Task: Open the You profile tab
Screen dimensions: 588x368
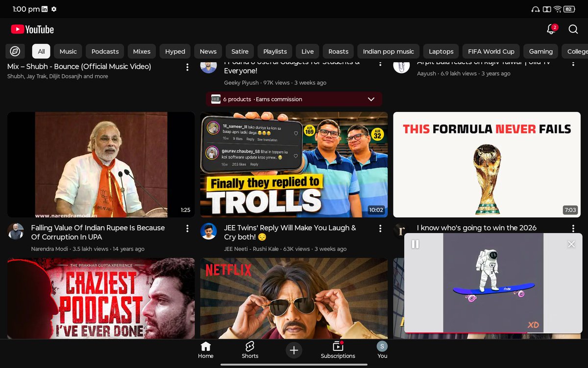Action: pos(382,350)
